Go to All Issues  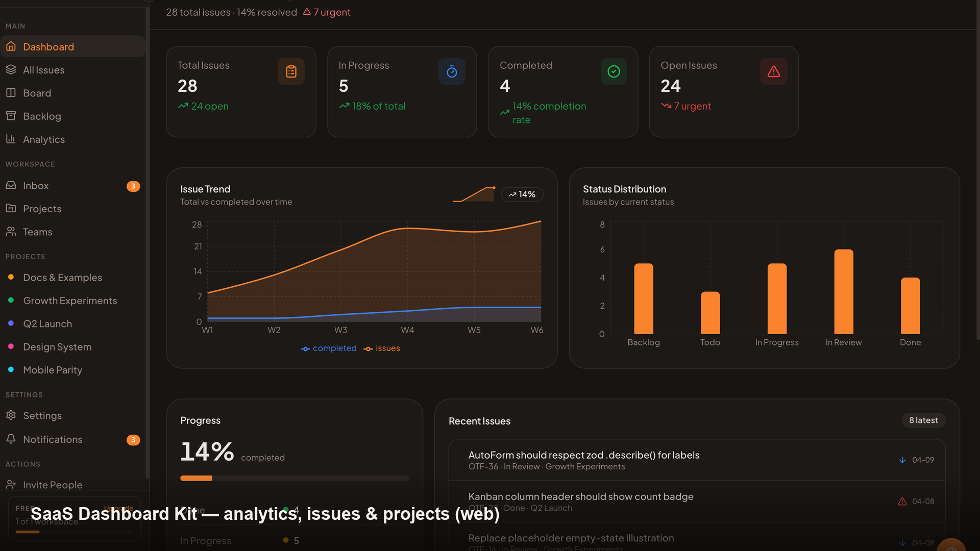73,70
